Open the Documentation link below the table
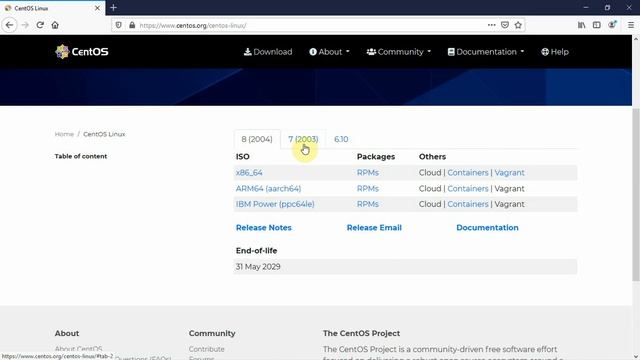 [487, 228]
